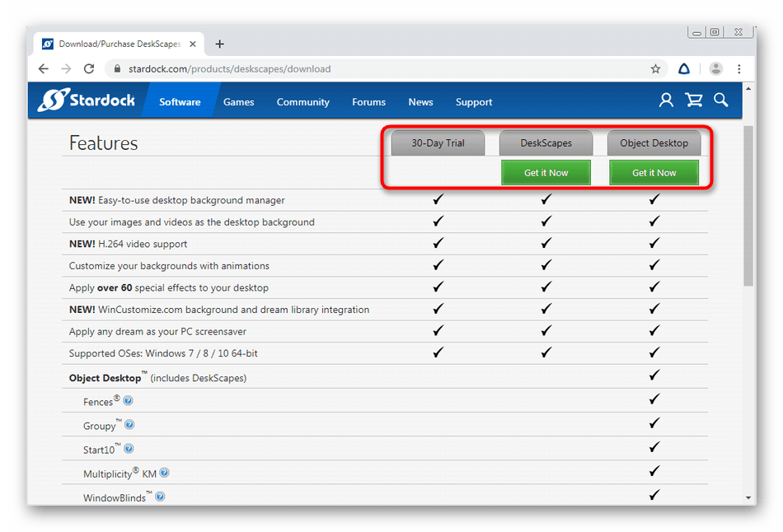Open the browser three-dot menu
The width and height of the screenshot is (783, 532).
pyautogui.click(x=739, y=69)
